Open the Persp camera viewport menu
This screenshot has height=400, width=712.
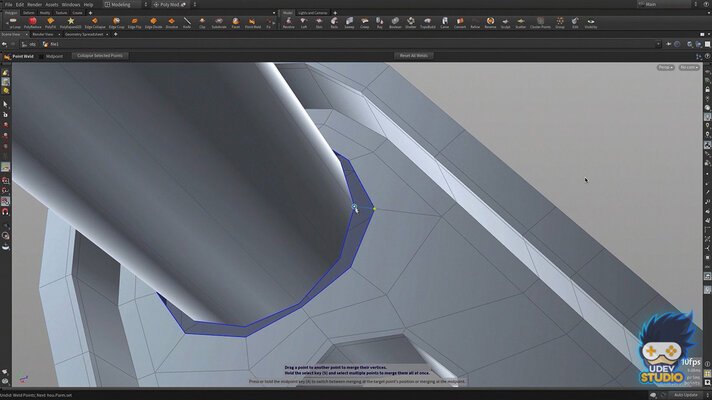tap(665, 67)
